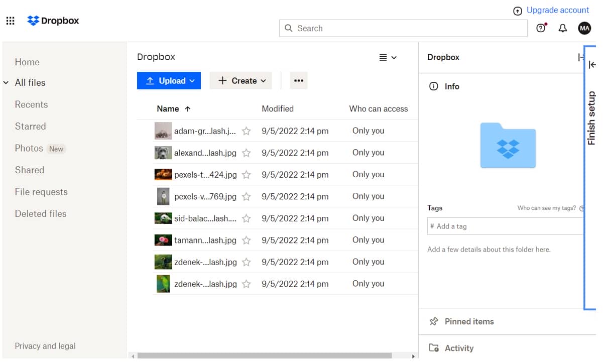The image size is (604, 364).
Task: Open the Privacy and legal link
Action: click(x=45, y=346)
